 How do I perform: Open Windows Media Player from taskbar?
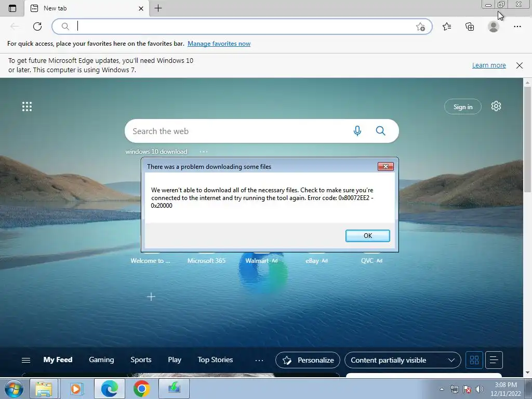[x=77, y=389]
